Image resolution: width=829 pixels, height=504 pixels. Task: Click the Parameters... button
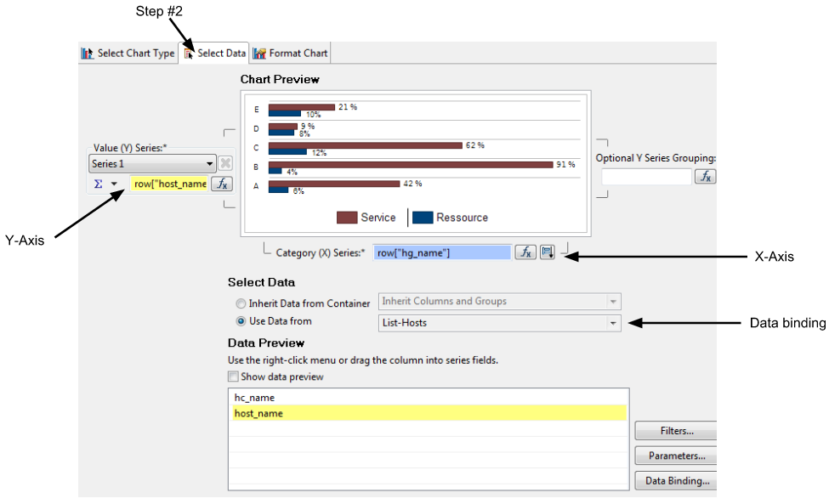pos(676,456)
